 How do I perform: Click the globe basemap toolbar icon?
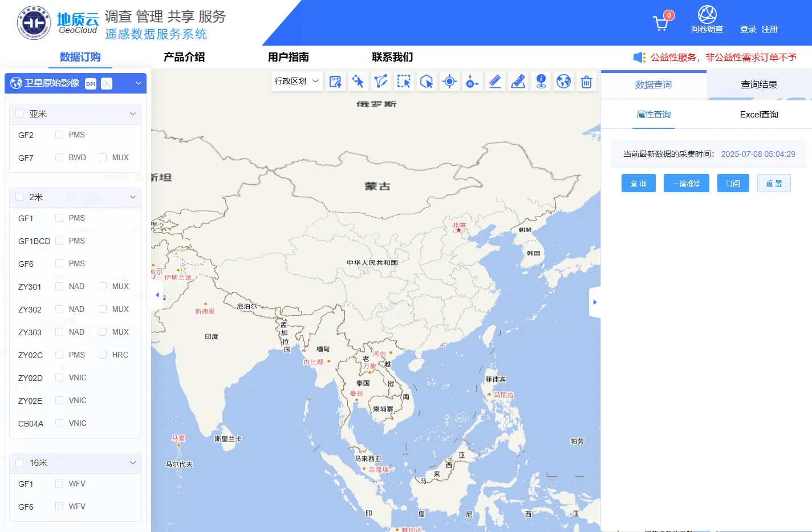pyautogui.click(x=563, y=82)
